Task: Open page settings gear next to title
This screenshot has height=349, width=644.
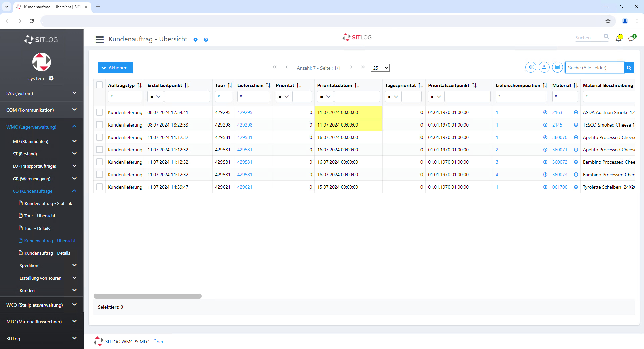Action: (196, 40)
